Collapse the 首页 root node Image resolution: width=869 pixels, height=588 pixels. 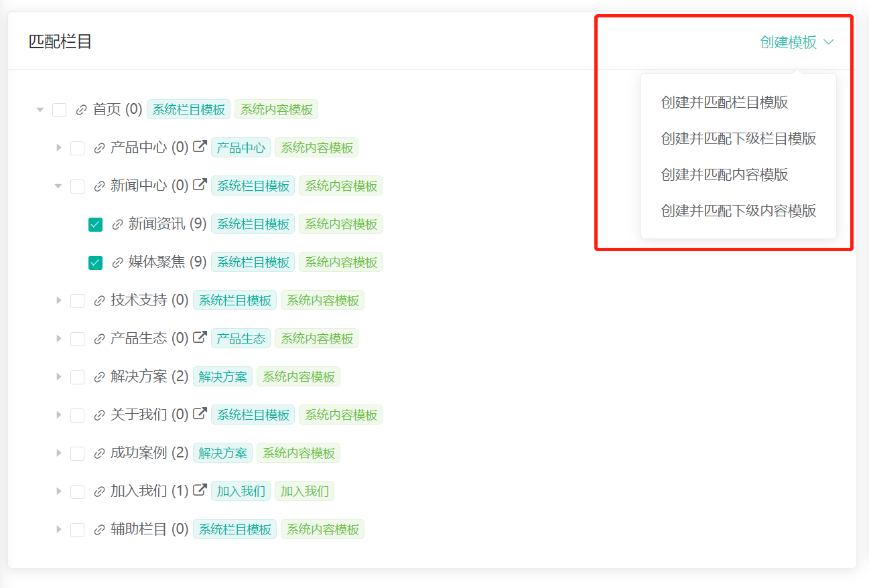coord(40,109)
